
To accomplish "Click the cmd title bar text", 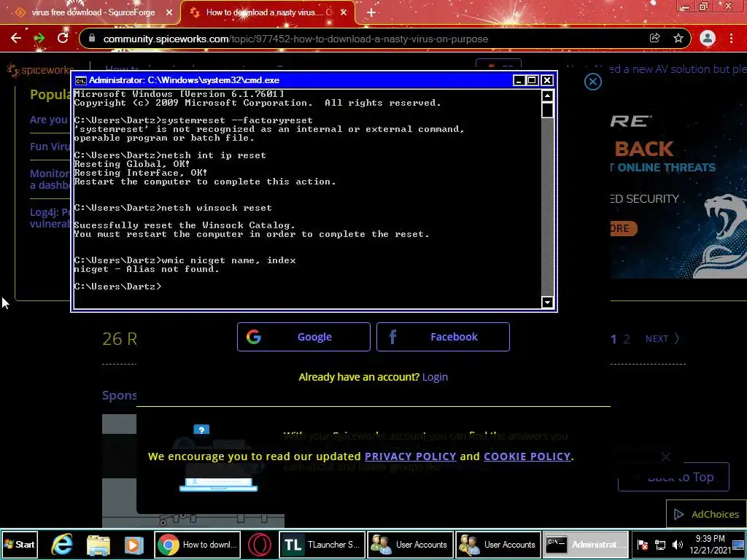I will (x=184, y=80).
